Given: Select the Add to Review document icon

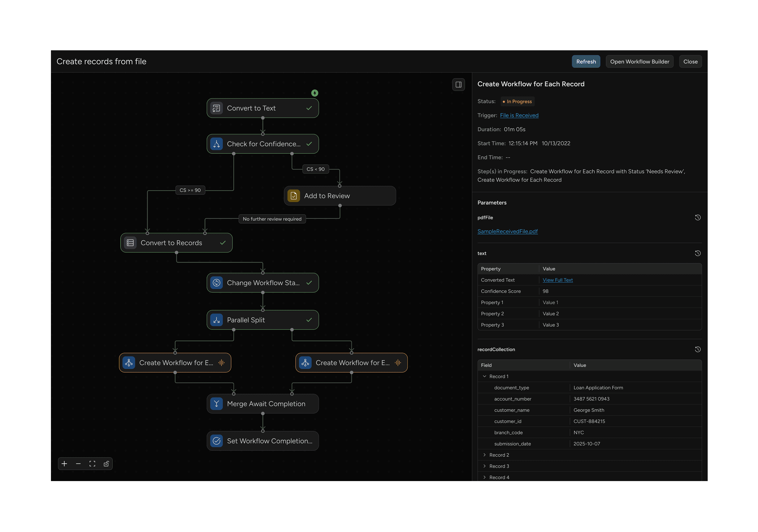Looking at the screenshot, I should (x=294, y=195).
